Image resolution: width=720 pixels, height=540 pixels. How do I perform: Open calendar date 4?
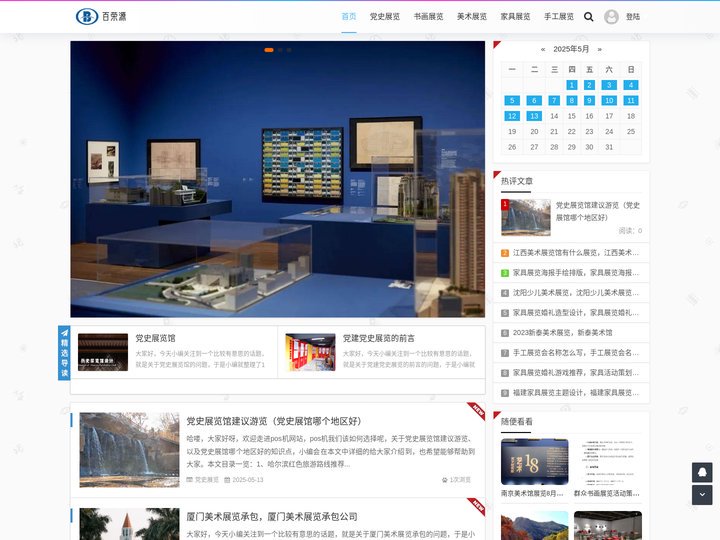coord(631,85)
